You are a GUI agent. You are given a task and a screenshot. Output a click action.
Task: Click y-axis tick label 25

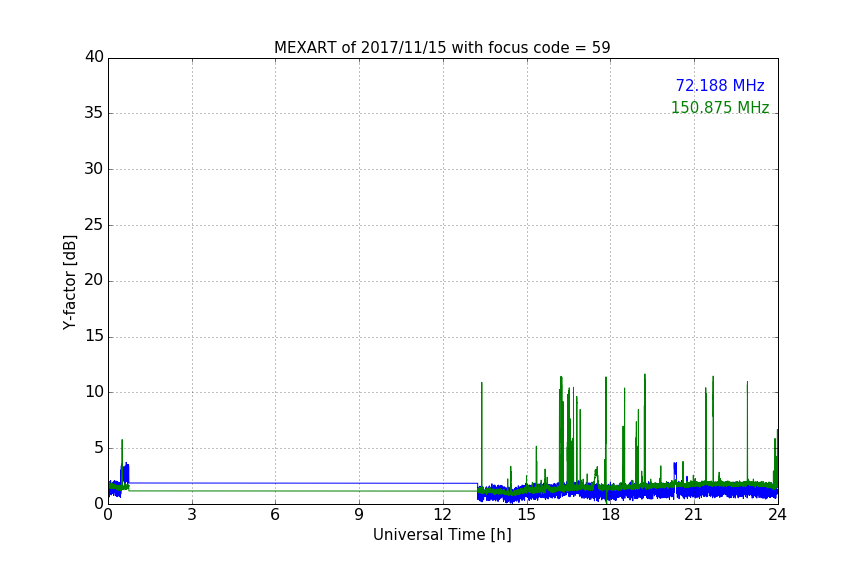[x=94, y=224]
